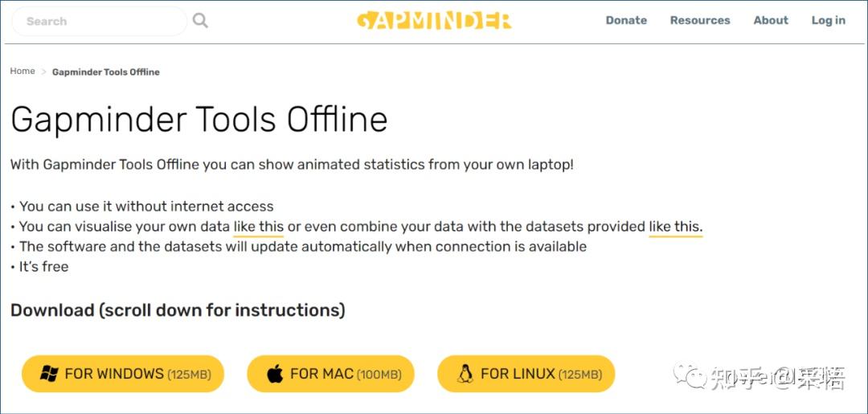This screenshot has height=414, width=868.
Task: Click the Apple logo icon
Action: point(275,374)
